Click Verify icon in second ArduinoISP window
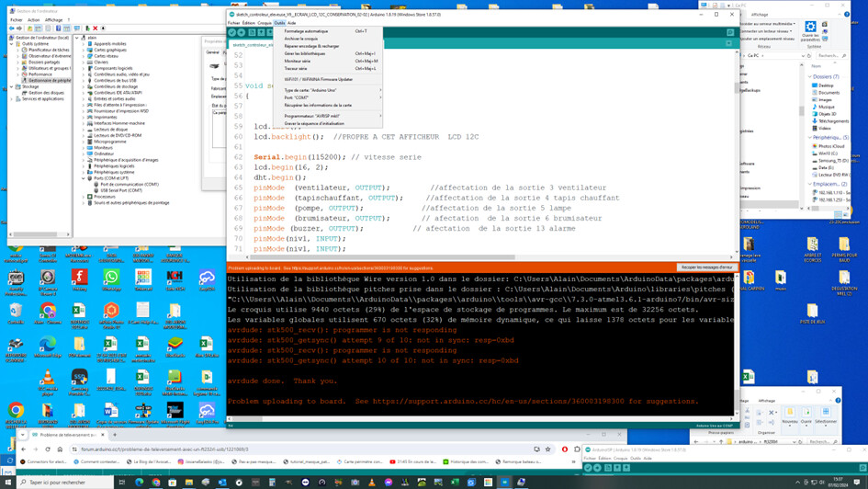 click(x=588, y=468)
